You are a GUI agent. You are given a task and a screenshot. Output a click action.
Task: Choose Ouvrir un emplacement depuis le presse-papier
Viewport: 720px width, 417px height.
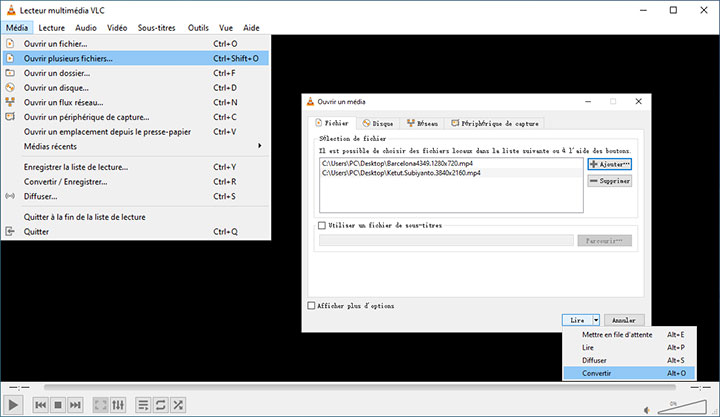click(x=135, y=132)
